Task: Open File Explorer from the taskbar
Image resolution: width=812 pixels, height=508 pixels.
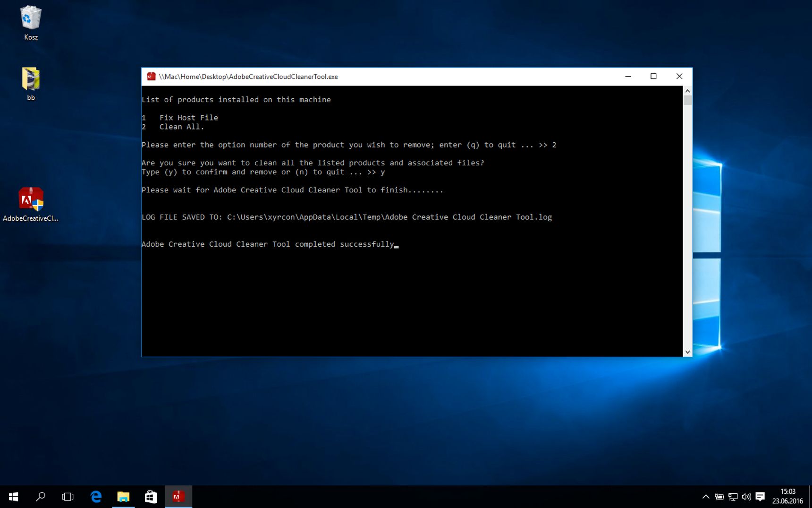Action: (x=123, y=497)
